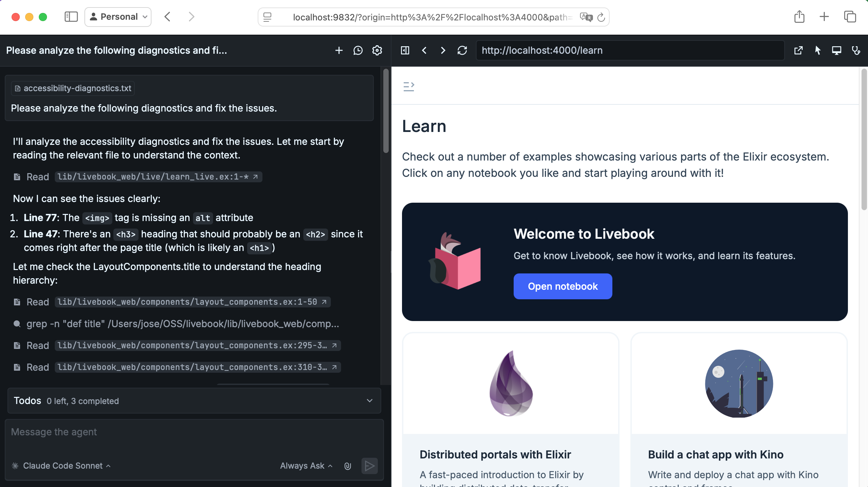Show Safari sidebar
868x487 pixels.
pyautogui.click(x=71, y=17)
